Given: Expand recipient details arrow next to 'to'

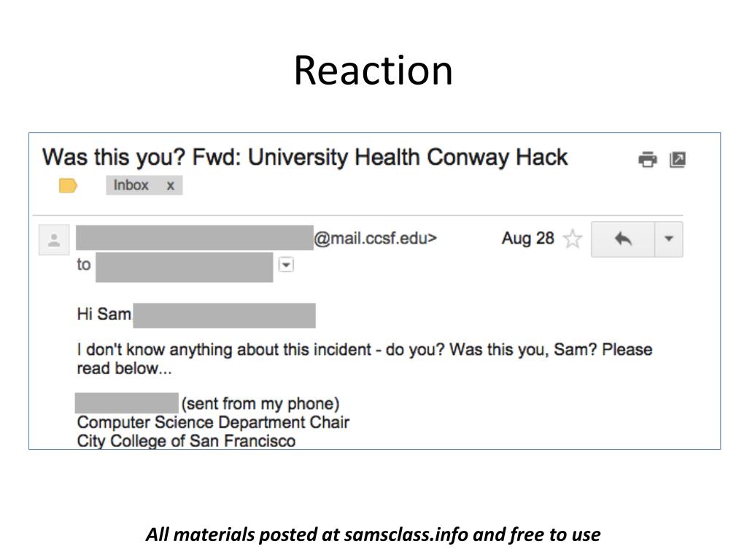Looking at the screenshot, I should point(286,264).
